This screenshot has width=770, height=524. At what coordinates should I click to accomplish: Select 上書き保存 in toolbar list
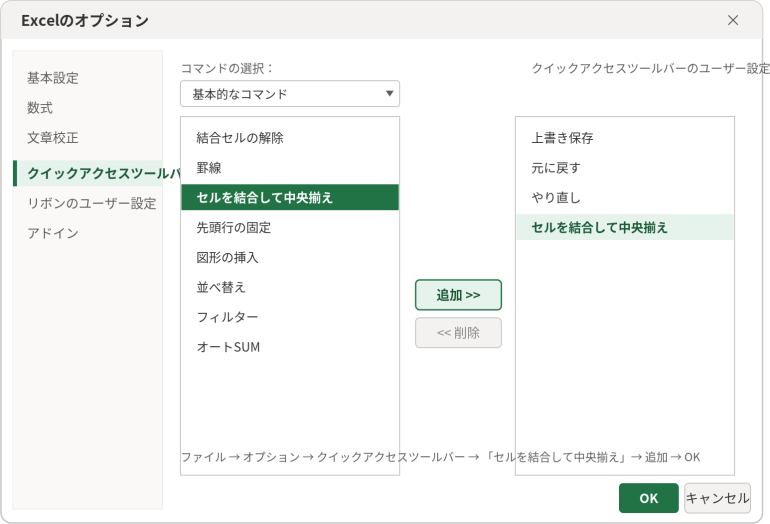point(625,138)
